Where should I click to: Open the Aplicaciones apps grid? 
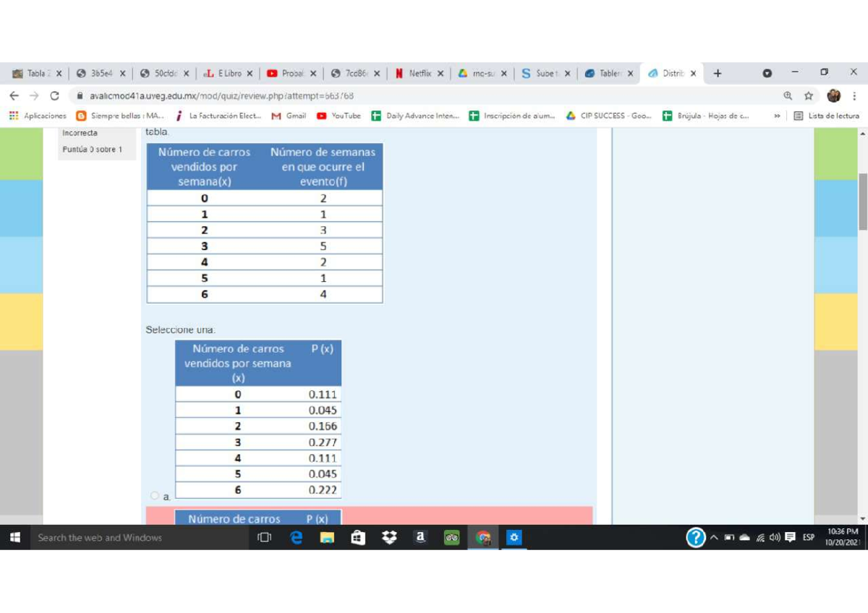[38, 116]
